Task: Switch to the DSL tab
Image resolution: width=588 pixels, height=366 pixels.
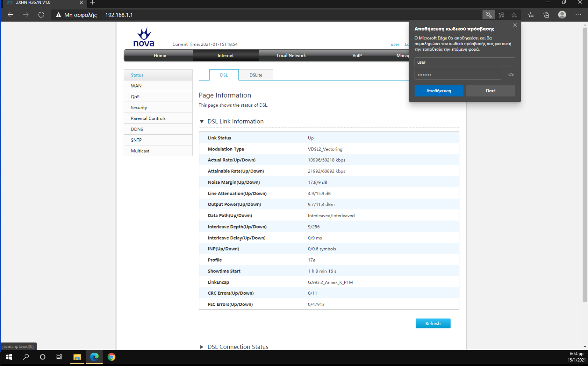Action: pyautogui.click(x=224, y=75)
